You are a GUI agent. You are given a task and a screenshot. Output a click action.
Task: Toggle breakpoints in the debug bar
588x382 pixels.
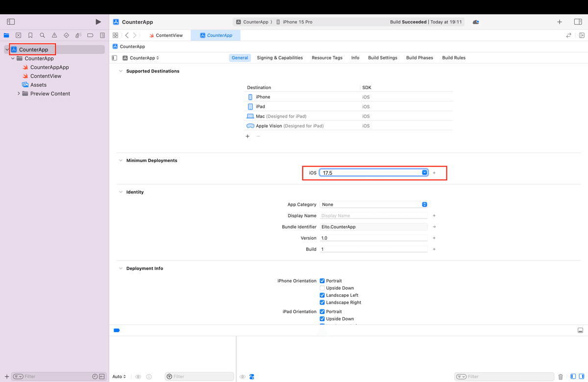click(117, 331)
